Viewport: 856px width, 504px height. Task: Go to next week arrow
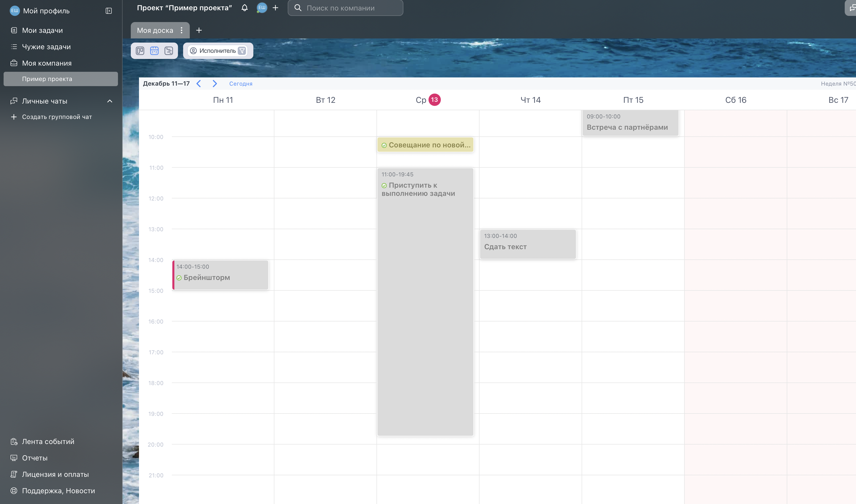[x=215, y=84]
